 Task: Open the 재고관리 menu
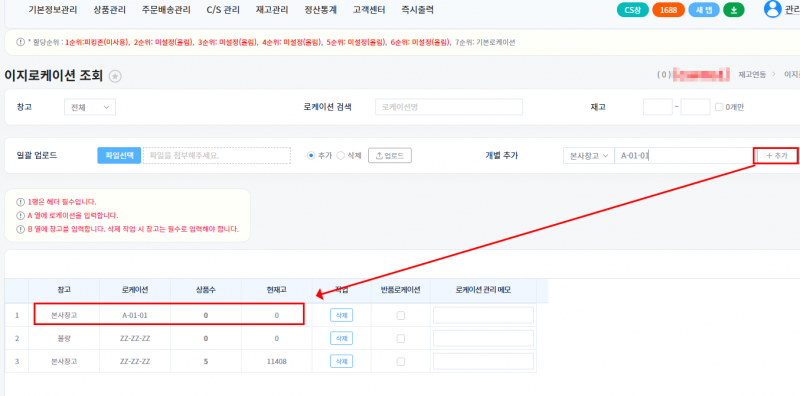coord(272,9)
